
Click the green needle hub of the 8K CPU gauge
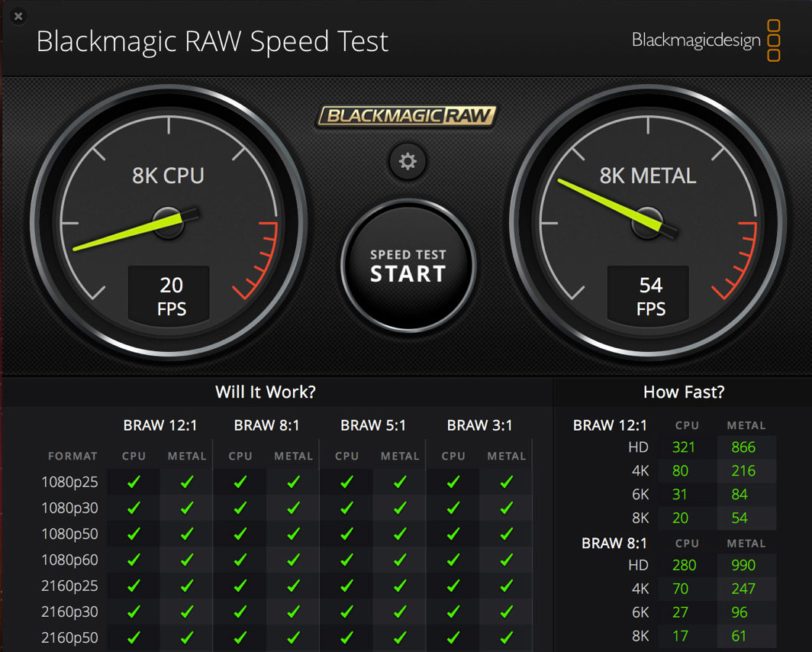(169, 222)
